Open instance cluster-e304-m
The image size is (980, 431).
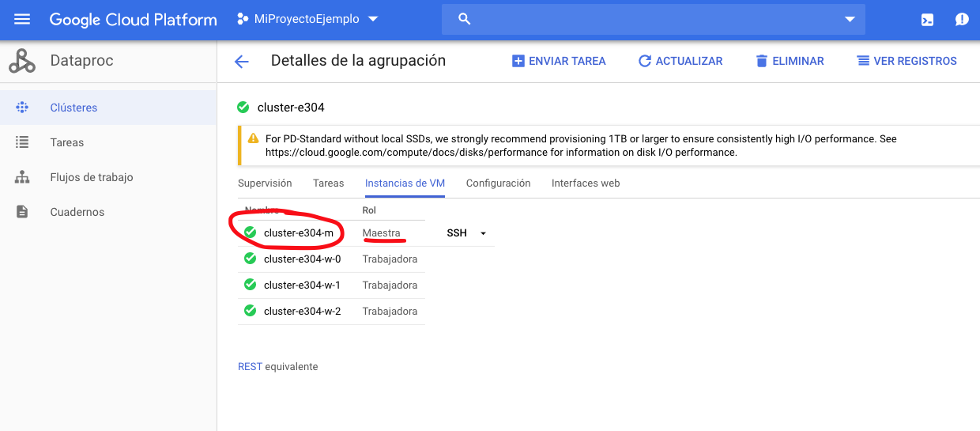click(x=299, y=233)
